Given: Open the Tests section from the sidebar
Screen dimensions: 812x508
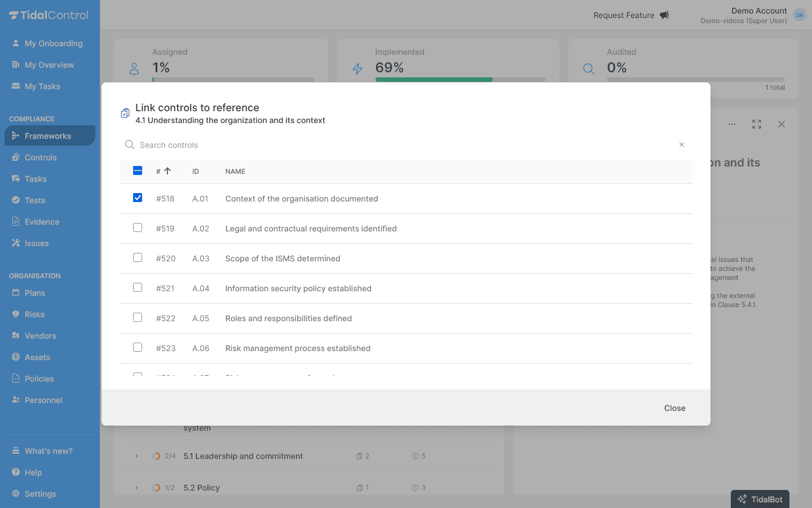Looking at the screenshot, I should point(15,200).
